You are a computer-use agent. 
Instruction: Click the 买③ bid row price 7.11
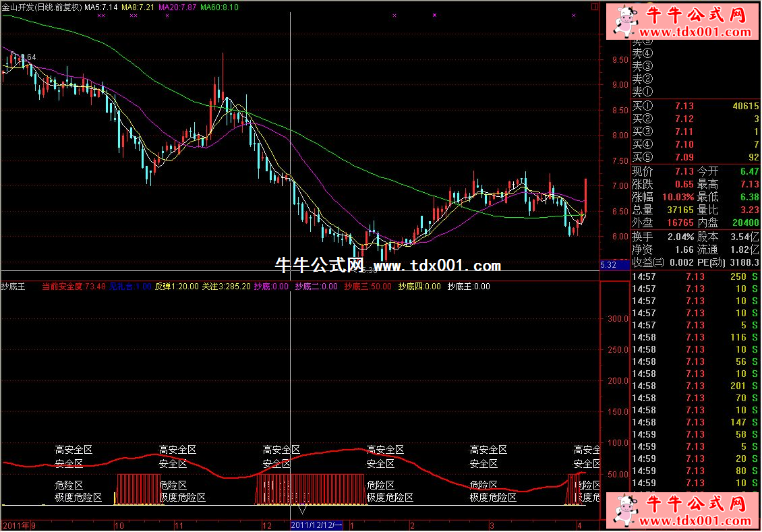(684, 131)
